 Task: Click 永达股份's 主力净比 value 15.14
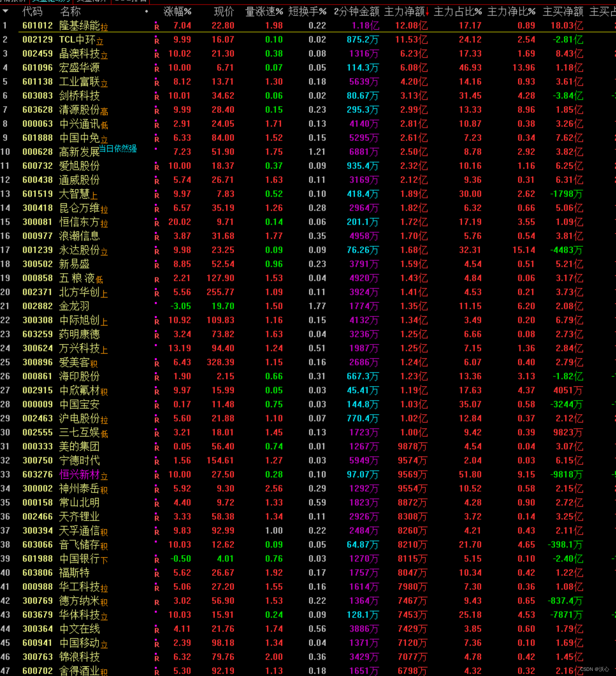point(523,250)
